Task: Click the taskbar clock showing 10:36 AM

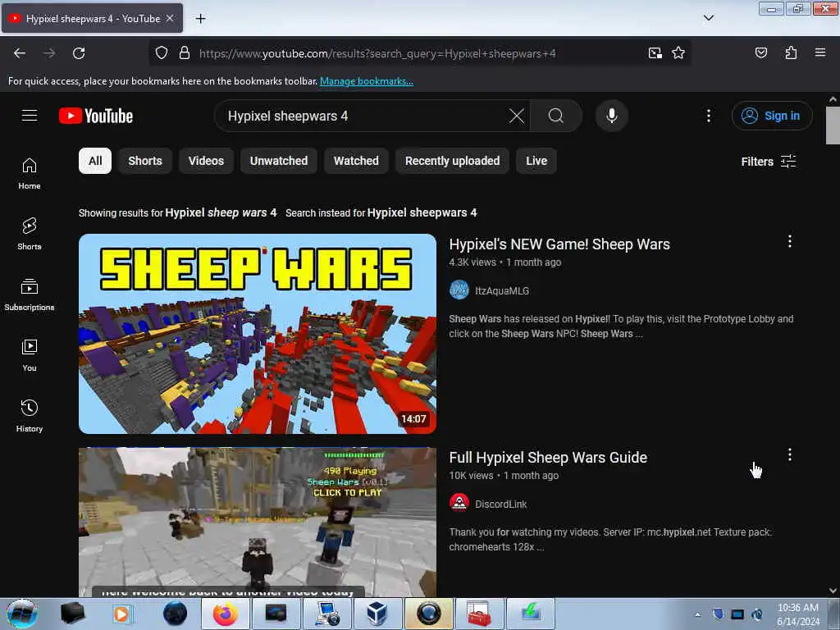Action: [x=797, y=614]
